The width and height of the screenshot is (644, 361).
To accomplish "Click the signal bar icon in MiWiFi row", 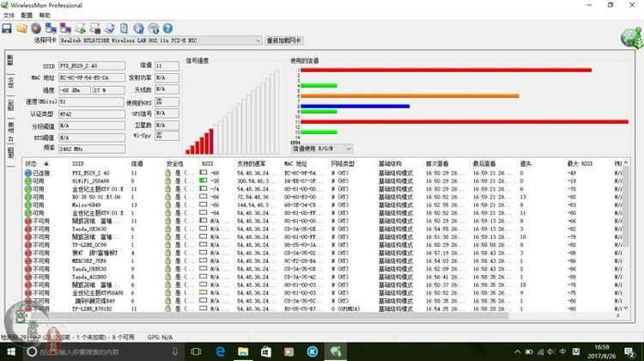I will pyautogui.click(x=203, y=180).
